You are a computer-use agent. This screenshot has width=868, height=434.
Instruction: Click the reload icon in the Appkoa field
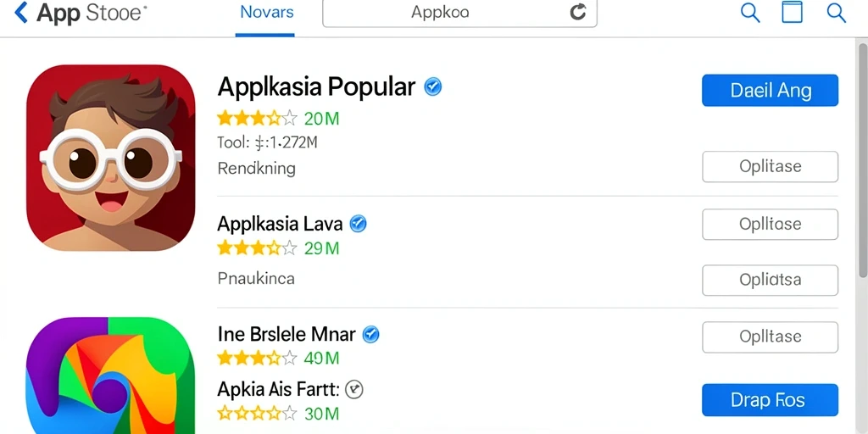pyautogui.click(x=577, y=12)
